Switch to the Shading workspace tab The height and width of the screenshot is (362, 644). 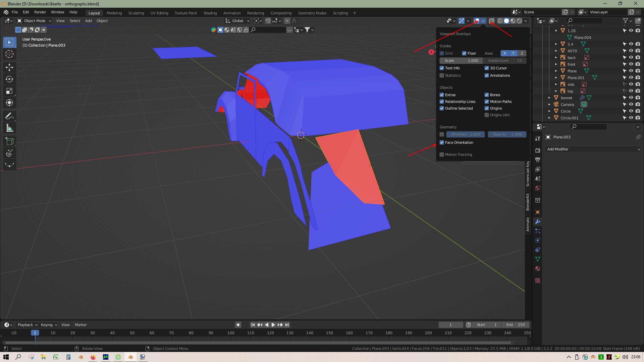(210, 13)
